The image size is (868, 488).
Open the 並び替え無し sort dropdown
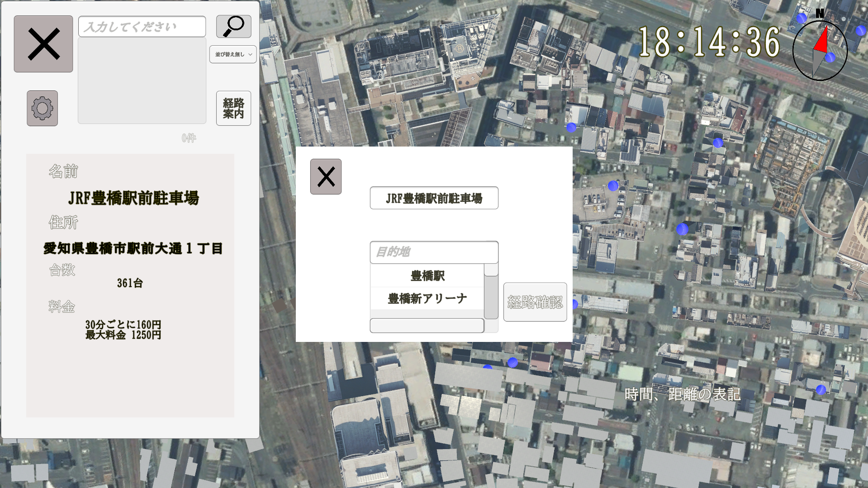233,54
